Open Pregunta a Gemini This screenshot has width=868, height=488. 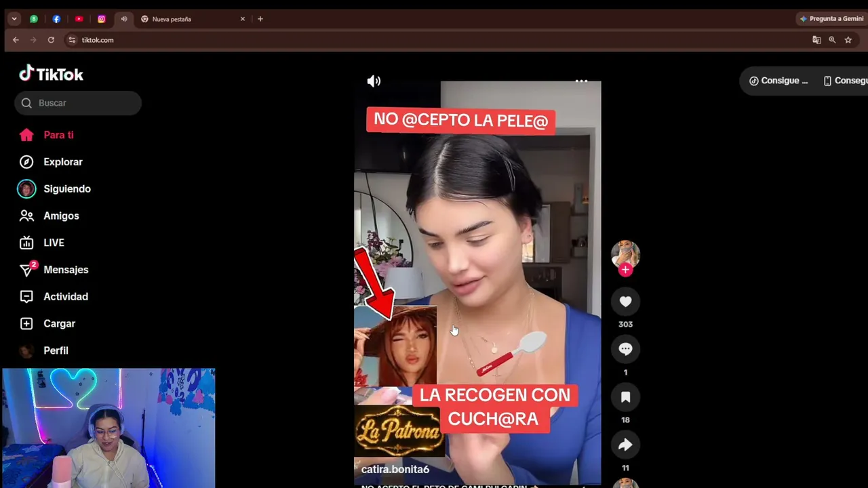coord(831,19)
